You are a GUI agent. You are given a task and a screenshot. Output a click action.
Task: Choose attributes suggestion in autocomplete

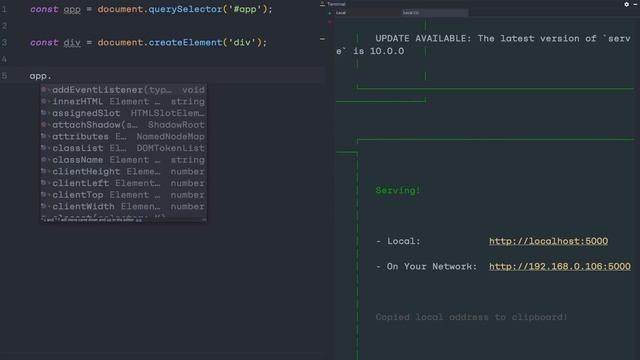coord(124,136)
